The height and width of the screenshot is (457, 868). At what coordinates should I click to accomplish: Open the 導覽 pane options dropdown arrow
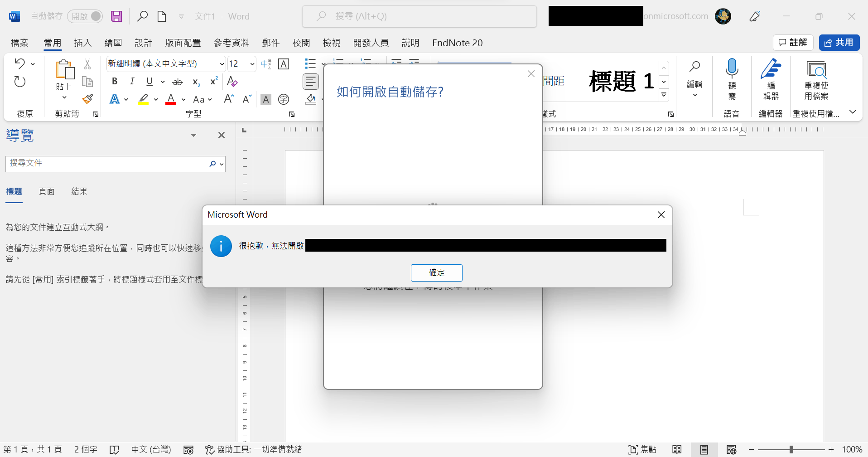click(x=193, y=135)
